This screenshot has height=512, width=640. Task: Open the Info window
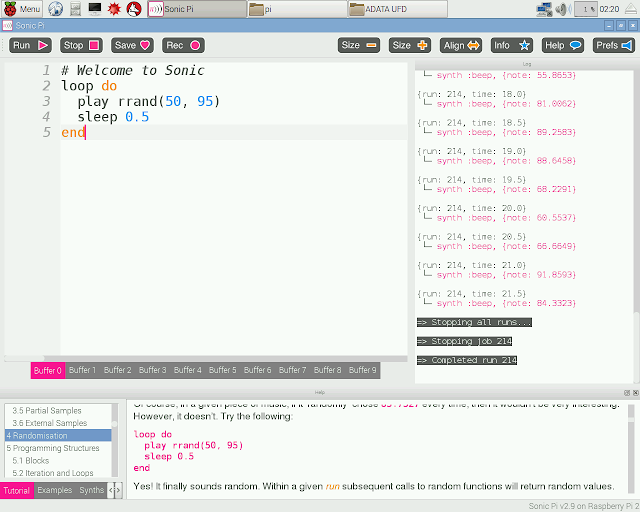[512, 45]
